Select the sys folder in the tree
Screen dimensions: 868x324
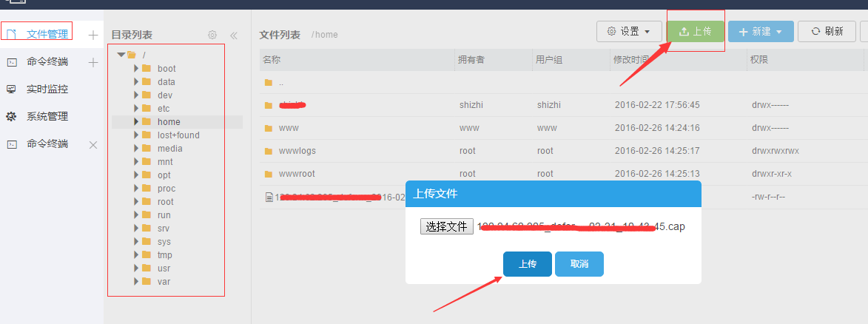click(x=164, y=241)
